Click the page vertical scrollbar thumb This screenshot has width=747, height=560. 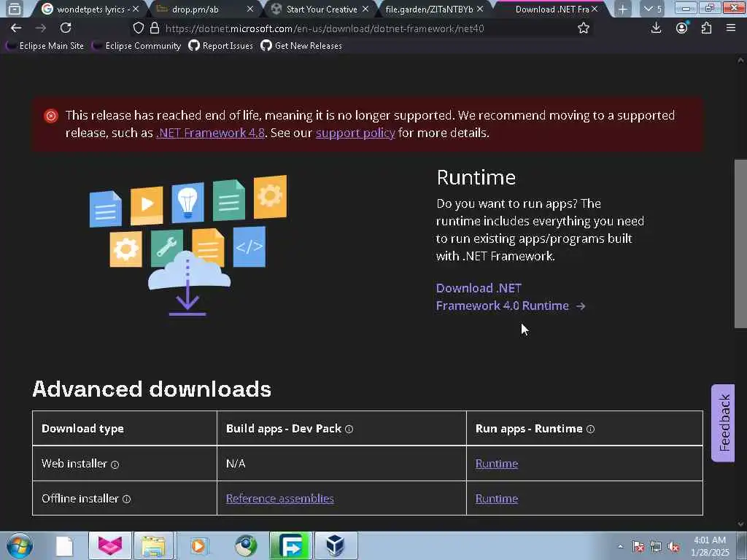point(740,244)
